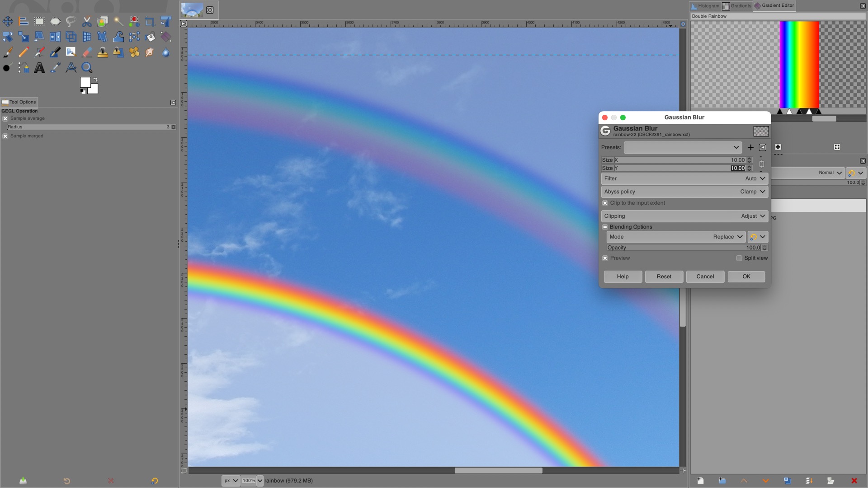This screenshot has height=488, width=868.
Task: Select the Paintbrush tool
Action: click(x=8, y=52)
